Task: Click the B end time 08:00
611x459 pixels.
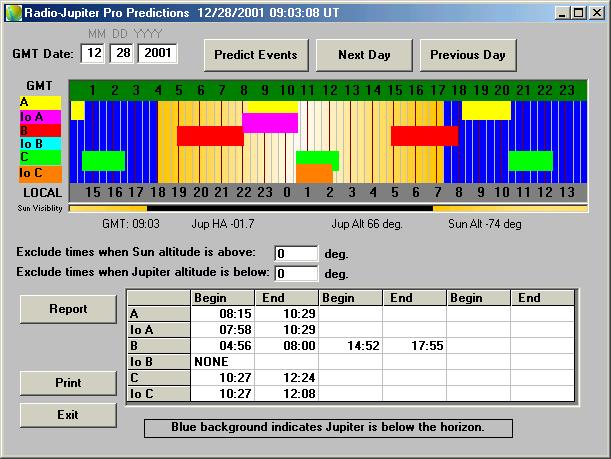Action: pyautogui.click(x=286, y=346)
